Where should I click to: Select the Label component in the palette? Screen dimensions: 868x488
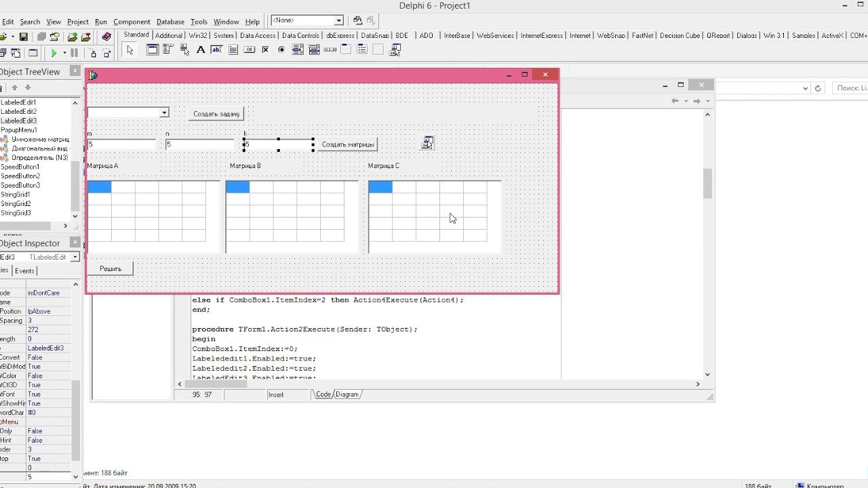[201, 49]
